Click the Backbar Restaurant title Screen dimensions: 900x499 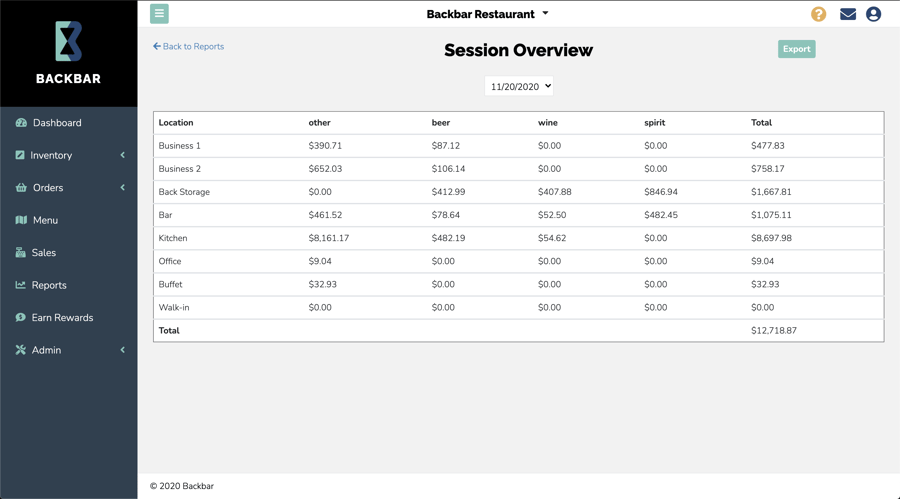point(480,14)
